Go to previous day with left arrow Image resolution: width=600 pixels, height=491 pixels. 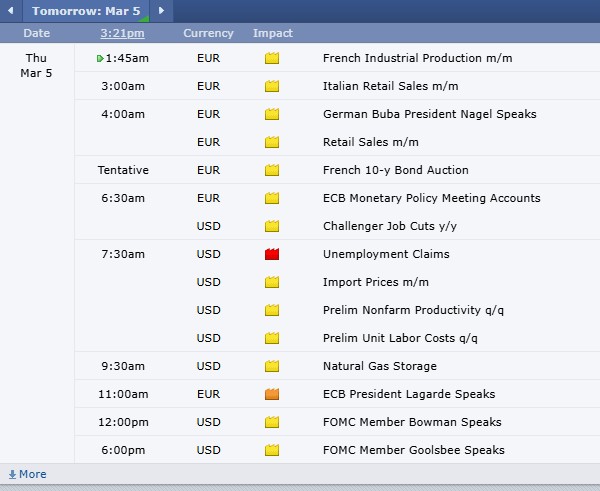pyautogui.click(x=10, y=11)
